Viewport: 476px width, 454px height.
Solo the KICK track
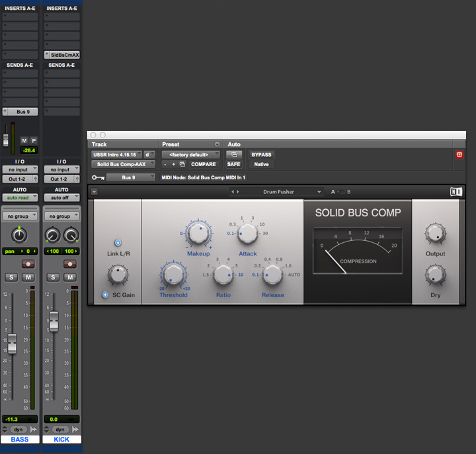pos(53,277)
